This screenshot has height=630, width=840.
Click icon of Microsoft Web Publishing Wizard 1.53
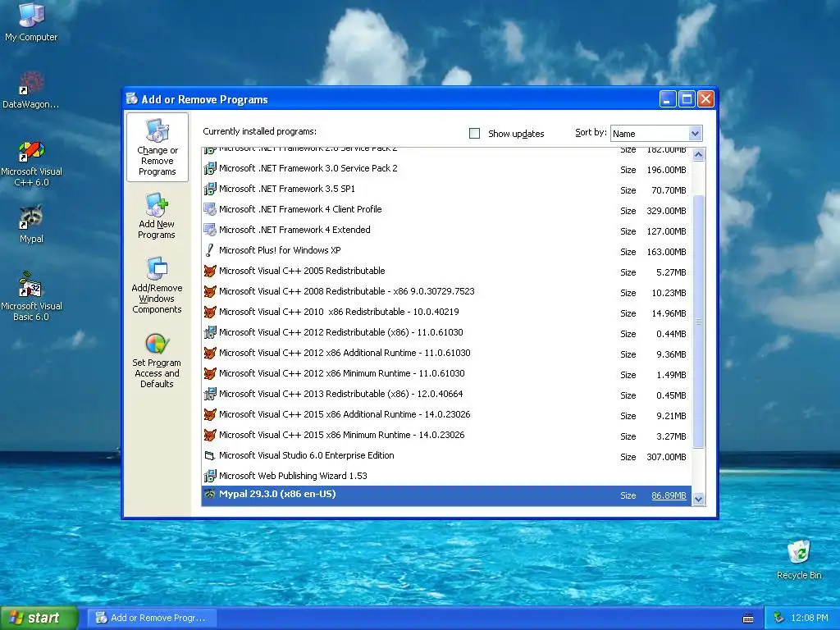click(x=210, y=477)
